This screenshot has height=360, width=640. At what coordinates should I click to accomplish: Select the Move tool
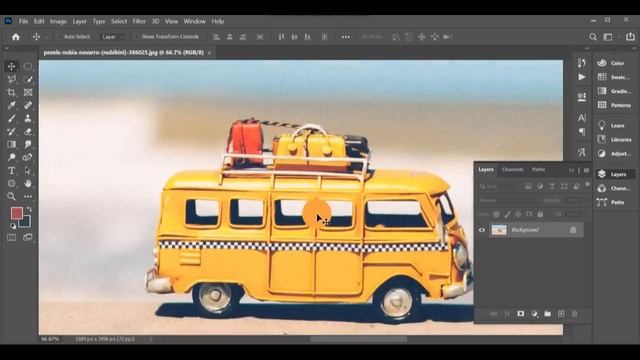(11, 66)
